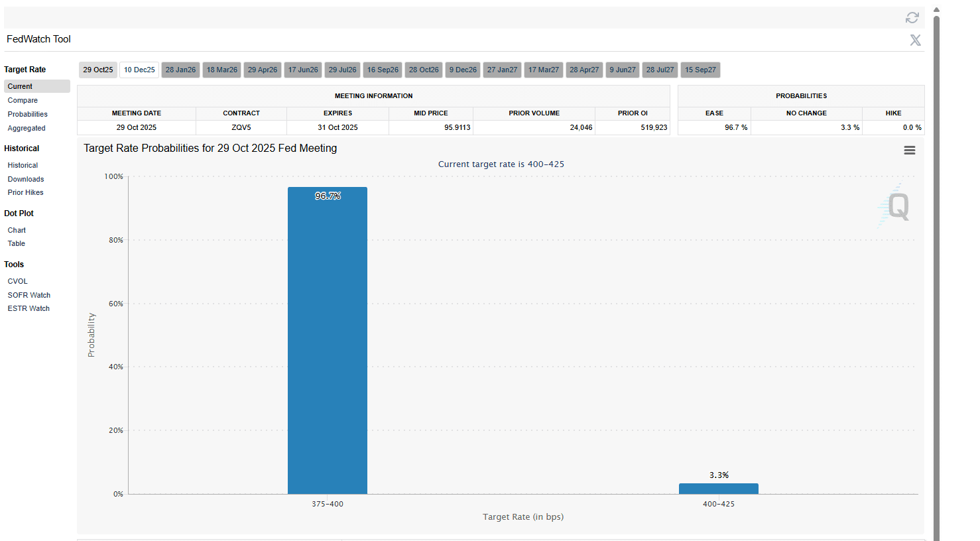Viewport: 980px width, 541px height.
Task: View the Prior Hikes page
Action: [25, 192]
